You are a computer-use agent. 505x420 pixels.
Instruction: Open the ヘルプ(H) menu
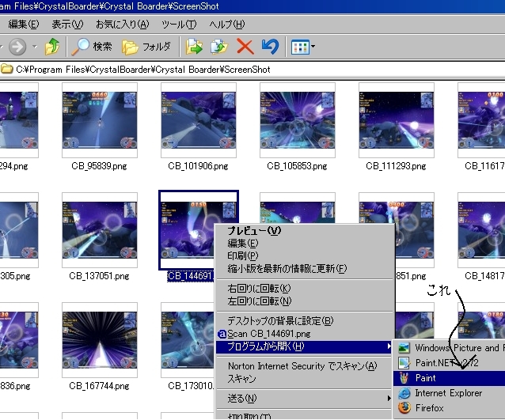226,25
